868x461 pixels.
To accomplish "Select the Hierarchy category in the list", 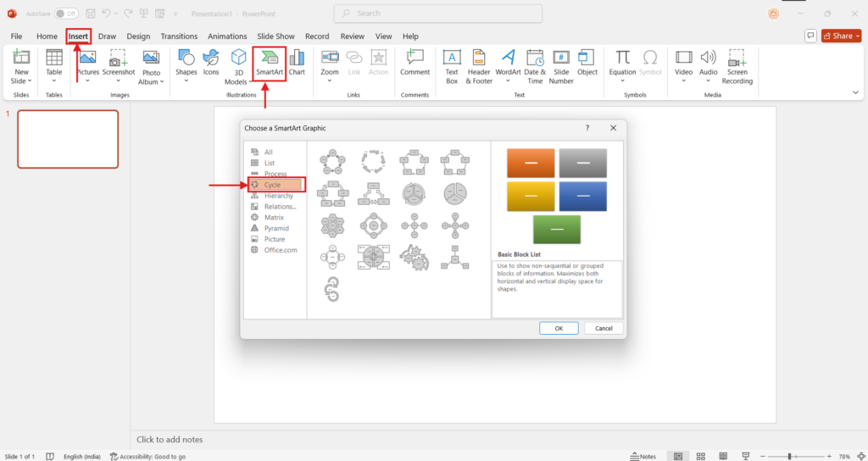I will click(278, 196).
